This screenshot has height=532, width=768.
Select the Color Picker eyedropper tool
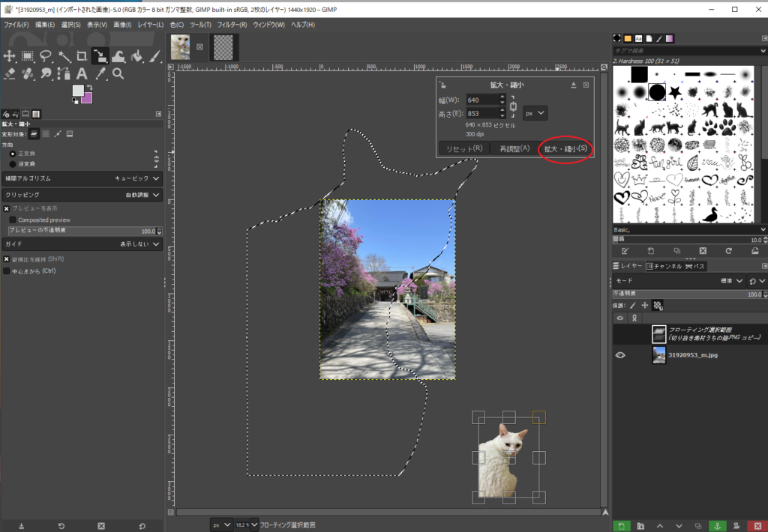point(100,73)
